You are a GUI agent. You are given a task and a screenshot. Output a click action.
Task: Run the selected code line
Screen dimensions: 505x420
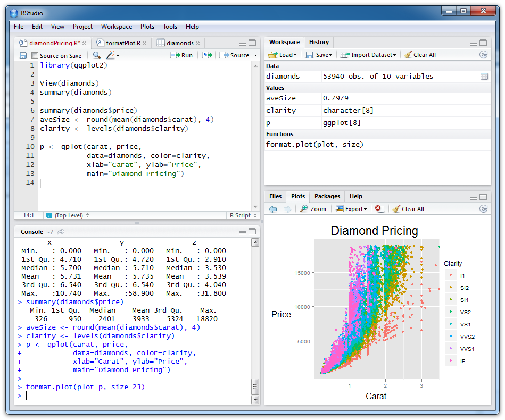(181, 55)
